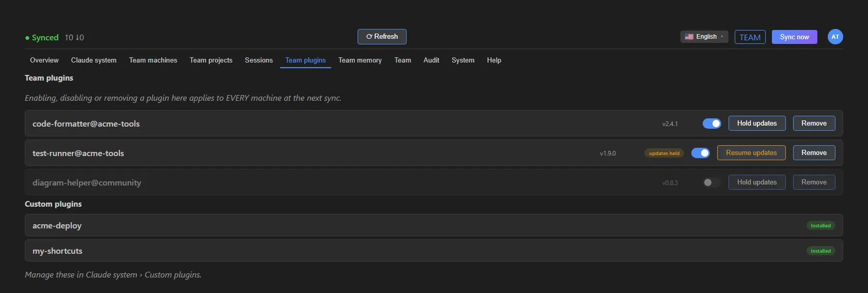Click the my-shortcuts custom plugin name
The image size is (868, 293).
(57, 251)
